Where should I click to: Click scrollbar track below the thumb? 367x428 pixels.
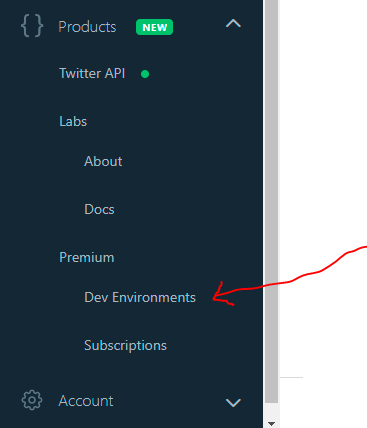272,411
